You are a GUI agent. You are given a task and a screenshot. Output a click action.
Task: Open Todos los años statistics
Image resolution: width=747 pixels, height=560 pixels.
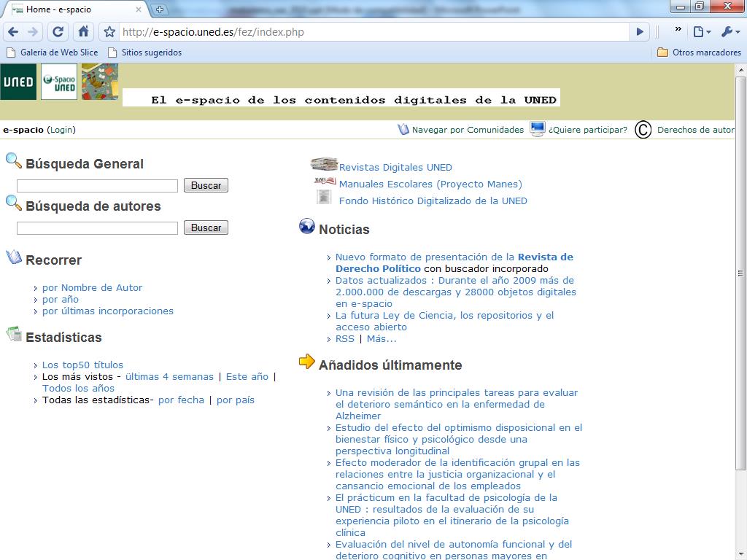[x=78, y=388]
